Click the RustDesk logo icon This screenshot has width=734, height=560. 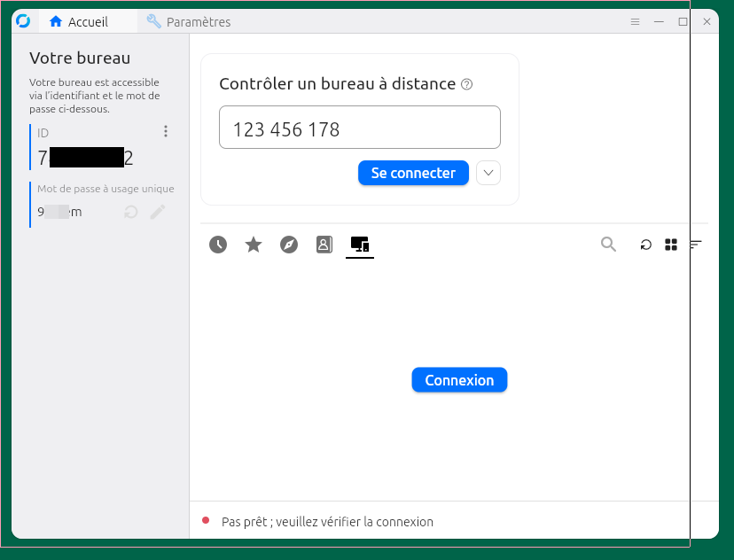pyautogui.click(x=23, y=21)
